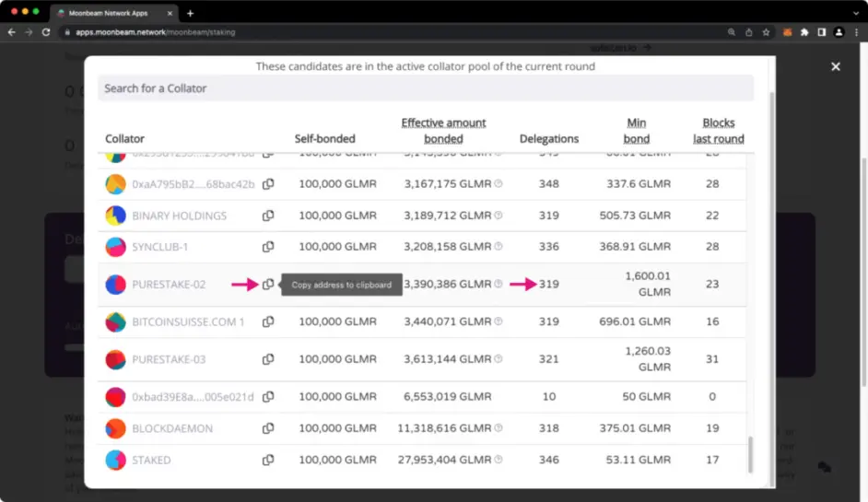Click the browser address bar URL
This screenshot has width=868, height=502.
coord(156,32)
